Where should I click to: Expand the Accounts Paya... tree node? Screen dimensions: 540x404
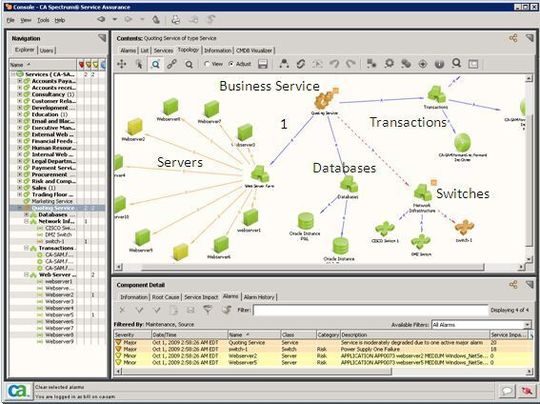[x=20, y=81]
